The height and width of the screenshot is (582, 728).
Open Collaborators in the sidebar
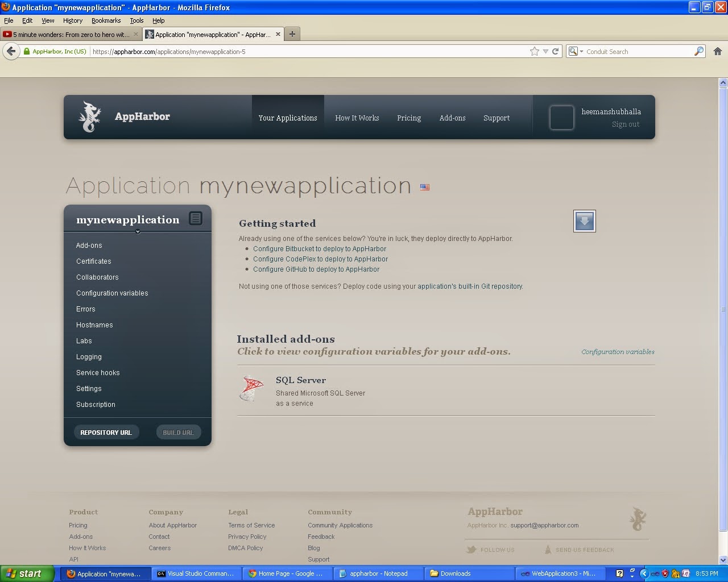pyautogui.click(x=97, y=277)
